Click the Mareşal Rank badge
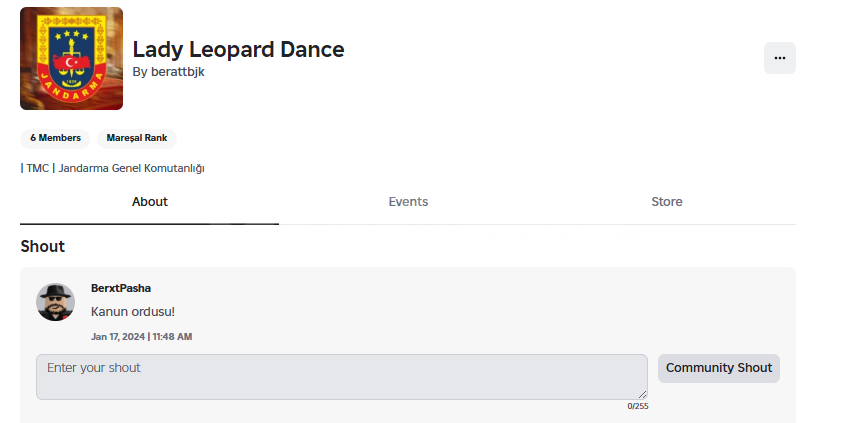 click(137, 138)
